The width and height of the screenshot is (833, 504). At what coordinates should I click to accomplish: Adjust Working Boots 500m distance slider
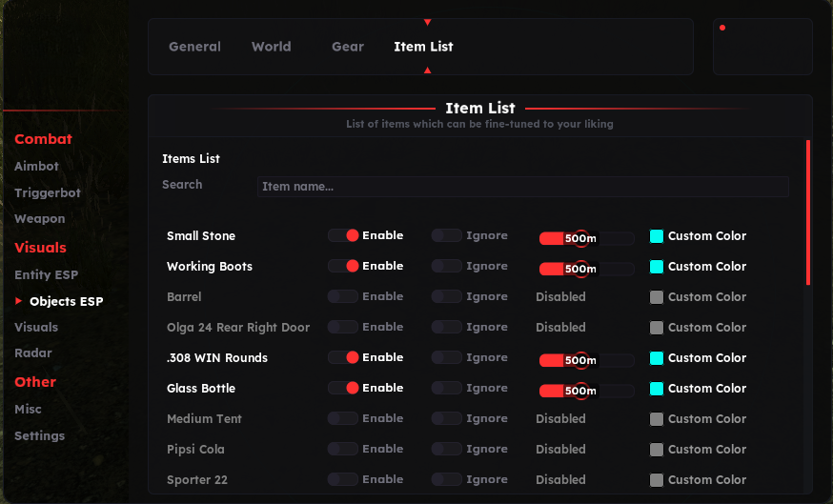(x=585, y=268)
